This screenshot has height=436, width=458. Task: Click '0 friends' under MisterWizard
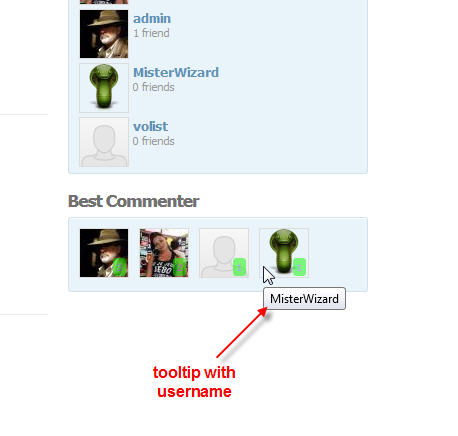pos(154,87)
